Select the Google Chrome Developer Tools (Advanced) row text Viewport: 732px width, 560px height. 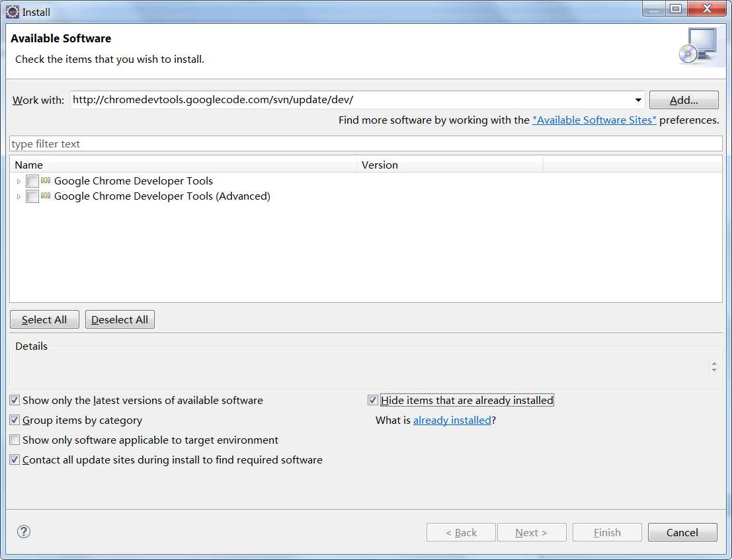(162, 196)
